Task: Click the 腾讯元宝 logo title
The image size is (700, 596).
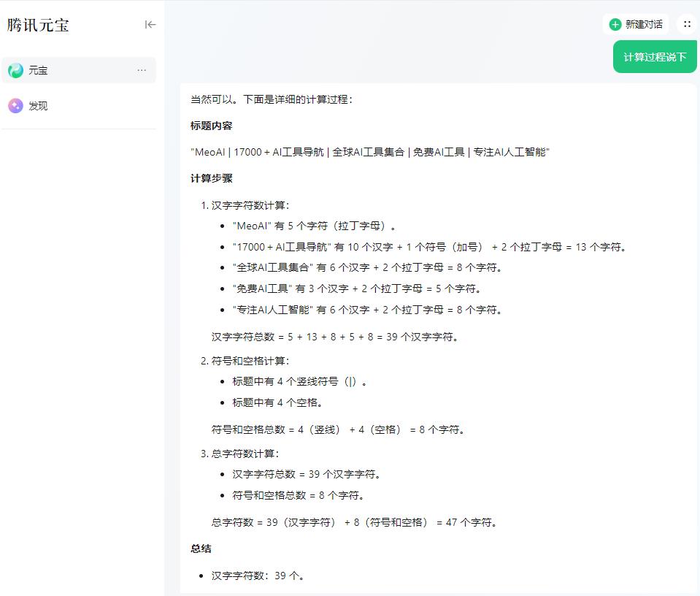Action: [38, 25]
